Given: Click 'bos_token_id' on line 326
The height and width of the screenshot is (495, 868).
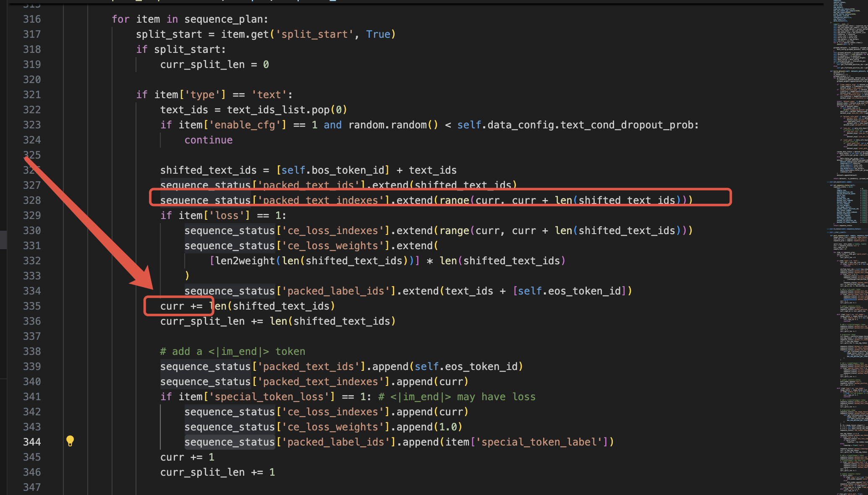Looking at the screenshot, I should tap(348, 170).
